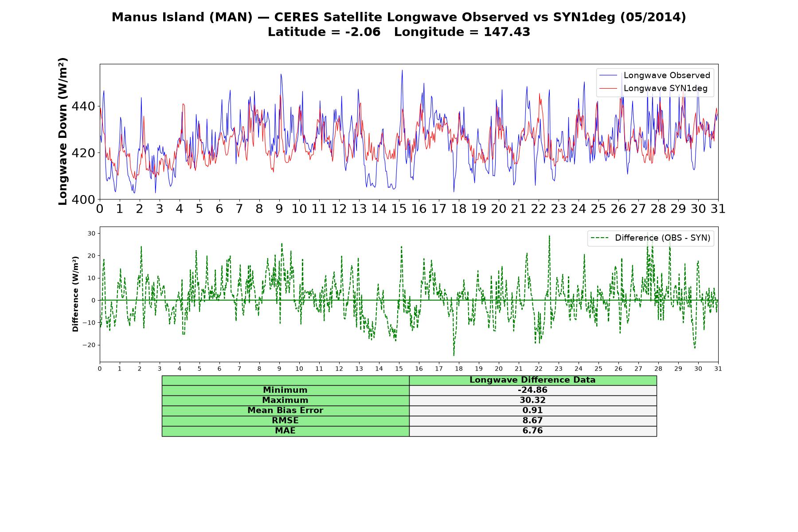The width and height of the screenshot is (798, 532).
Task: Select the Minimum row label
Action: (x=285, y=390)
